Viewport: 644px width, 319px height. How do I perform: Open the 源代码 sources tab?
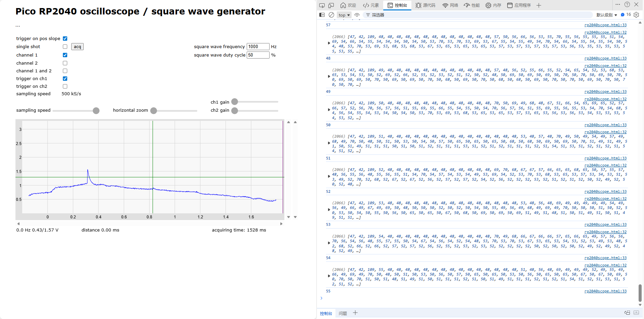pyautogui.click(x=426, y=5)
